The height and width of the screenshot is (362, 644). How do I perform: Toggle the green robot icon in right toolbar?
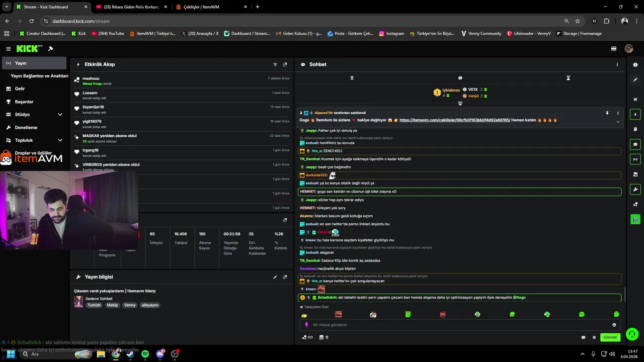pos(635,219)
